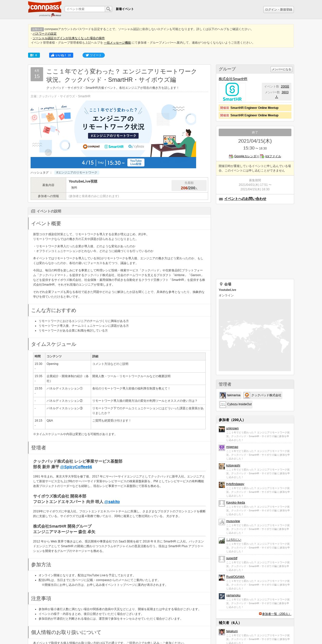This screenshot has height=644, width=322.
Task: Click the avatar of participant unknown
Action: click(222, 429)
